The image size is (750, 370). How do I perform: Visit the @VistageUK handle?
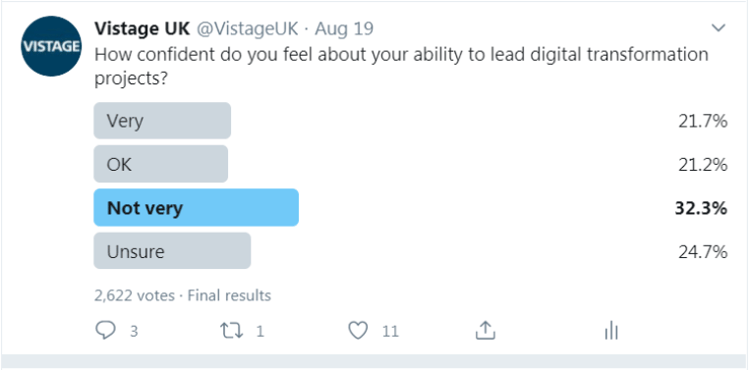pyautogui.click(x=248, y=29)
